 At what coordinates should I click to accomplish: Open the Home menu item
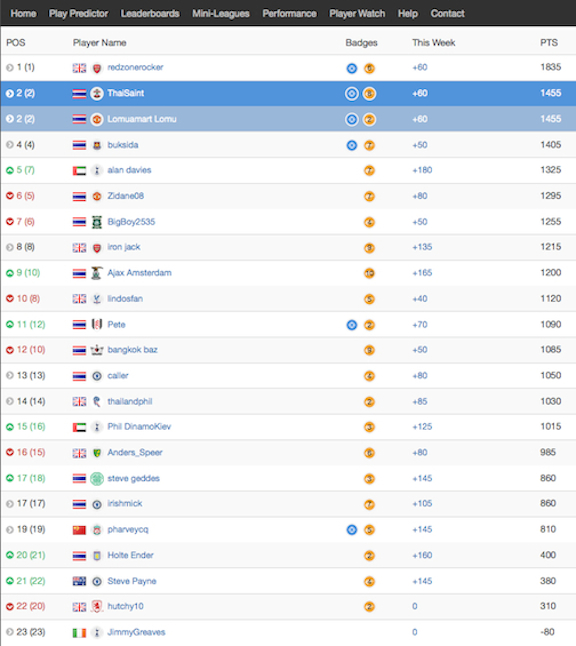point(23,14)
